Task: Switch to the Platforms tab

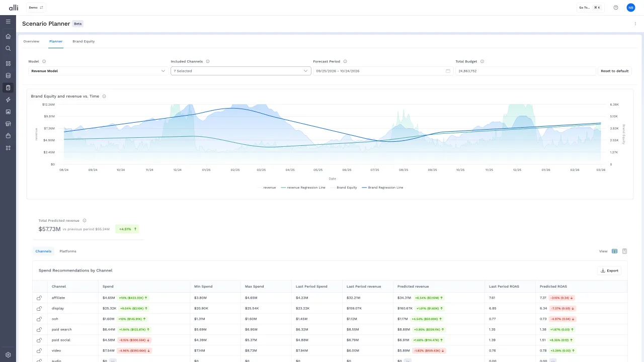Action: [68, 251]
